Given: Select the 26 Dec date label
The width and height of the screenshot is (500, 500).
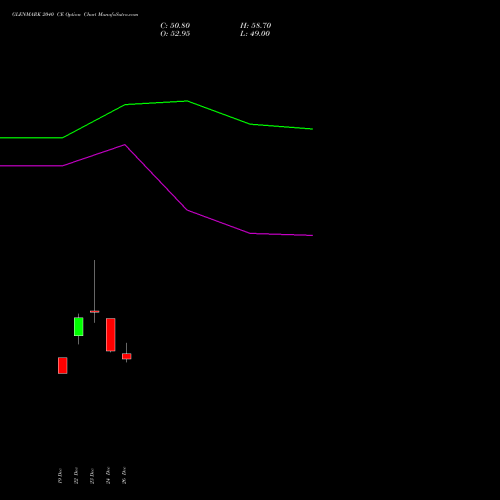Looking at the screenshot, I should coord(124,476).
